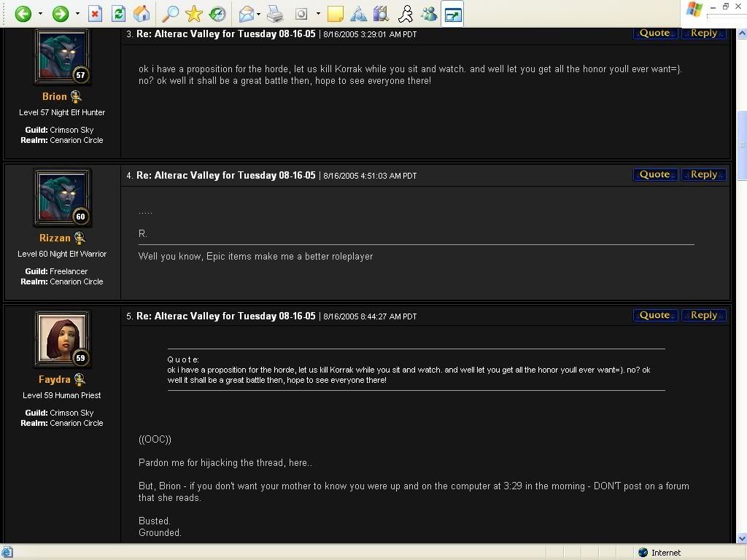
Task: Click the Internet zone status indicator
Action: [x=659, y=553]
